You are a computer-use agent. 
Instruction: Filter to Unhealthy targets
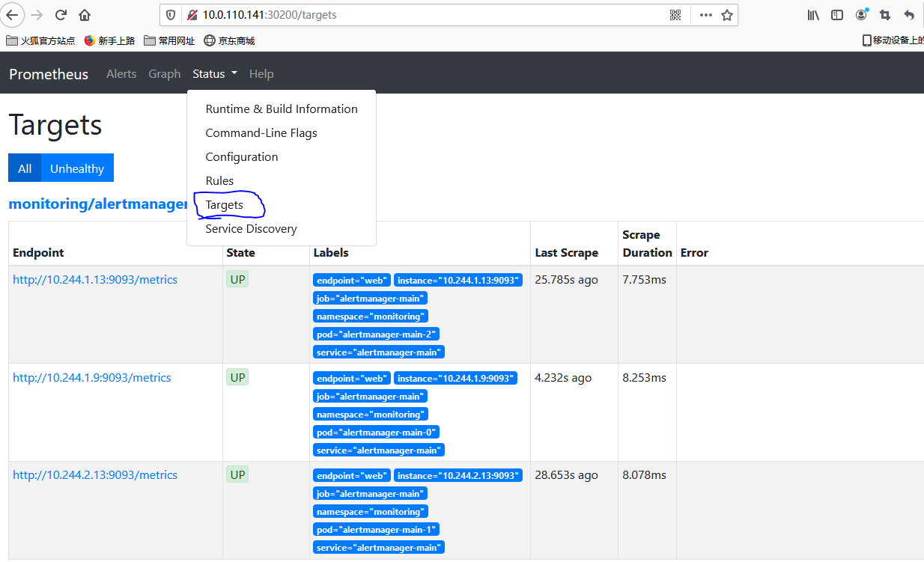[77, 168]
